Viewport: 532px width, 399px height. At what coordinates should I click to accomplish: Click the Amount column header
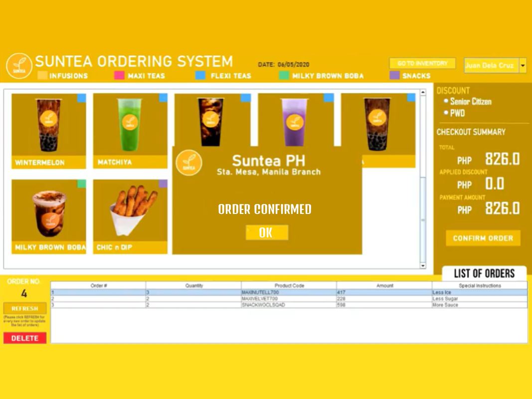384,286
